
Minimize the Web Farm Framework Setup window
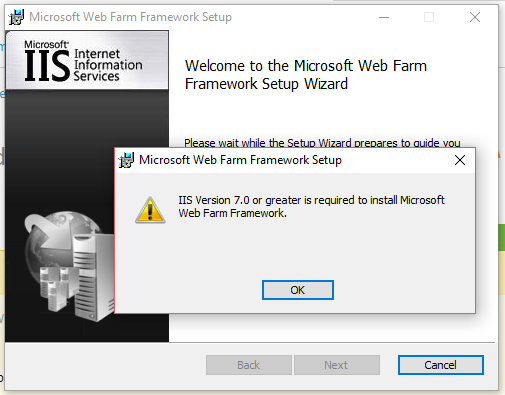[384, 17]
